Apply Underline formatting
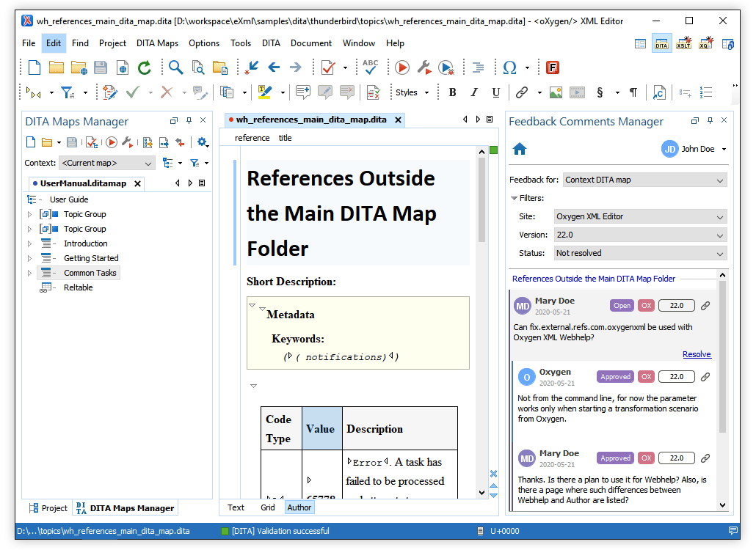The height and width of the screenshot is (550, 756). [x=495, y=92]
